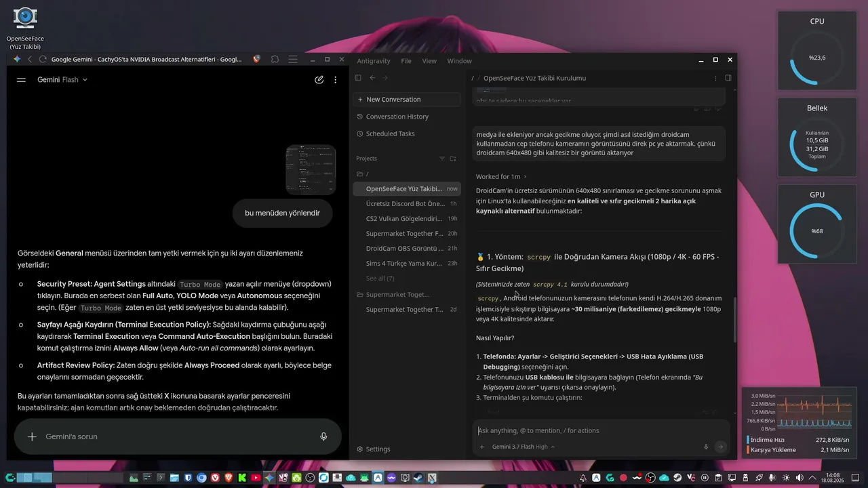Open the volume control in tray

(x=800, y=478)
